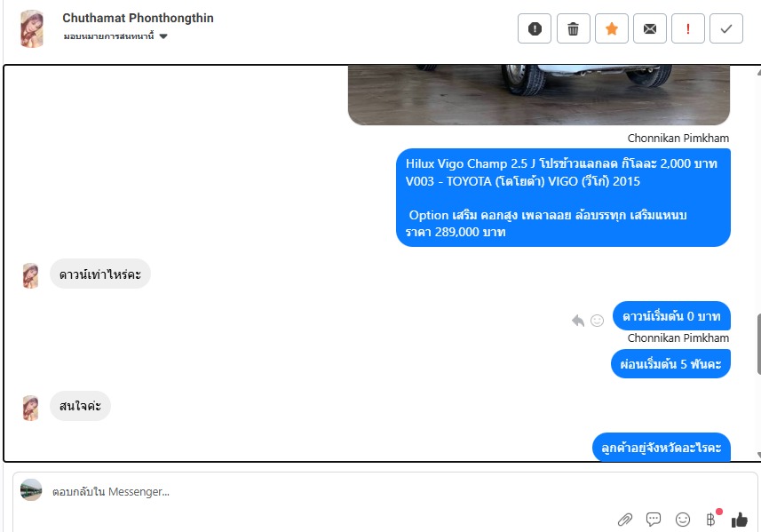Delete conversation with the trash icon
The height and width of the screenshot is (532, 761).
[x=573, y=28]
